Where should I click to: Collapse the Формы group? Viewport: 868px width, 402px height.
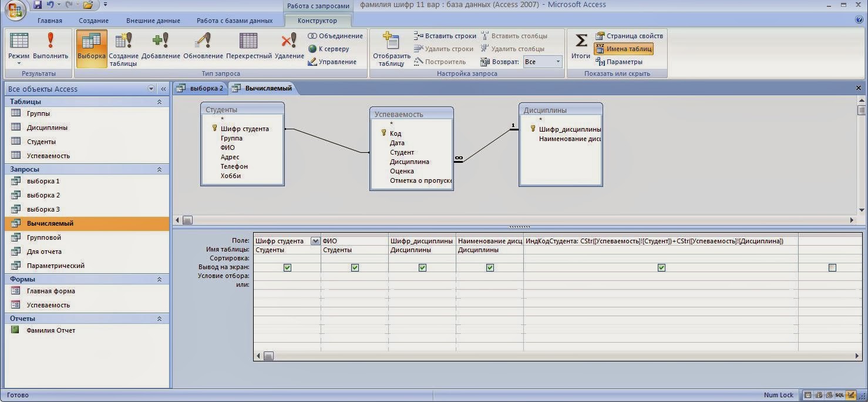point(159,279)
